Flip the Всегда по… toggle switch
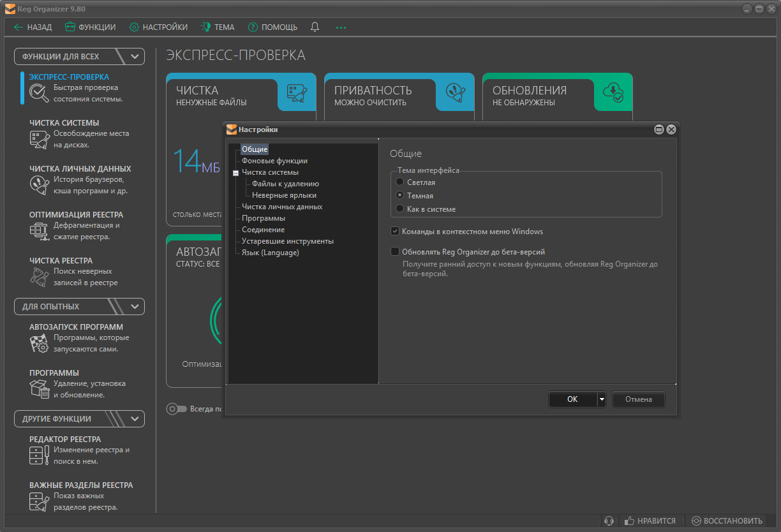Viewport: 781px width, 532px height. [177, 409]
